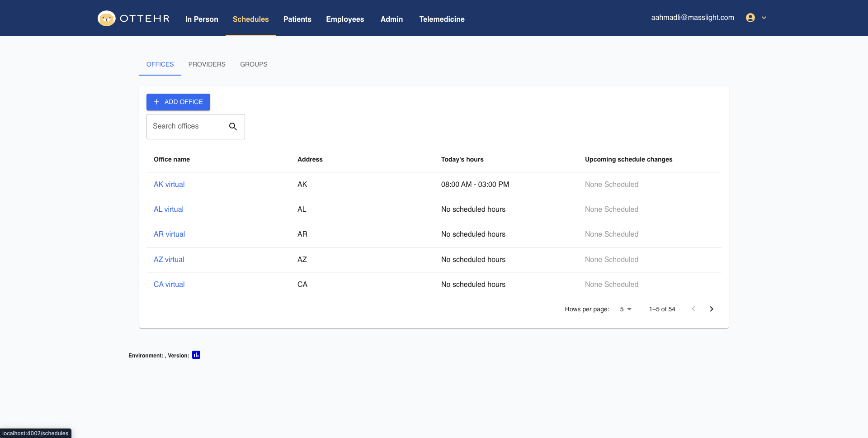Switch to the Groups tab

point(254,64)
